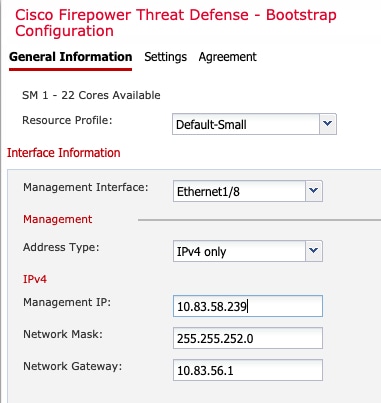Click the SM 1 - 22 Cores Available text
This screenshot has width=381, height=403.
click(x=91, y=95)
